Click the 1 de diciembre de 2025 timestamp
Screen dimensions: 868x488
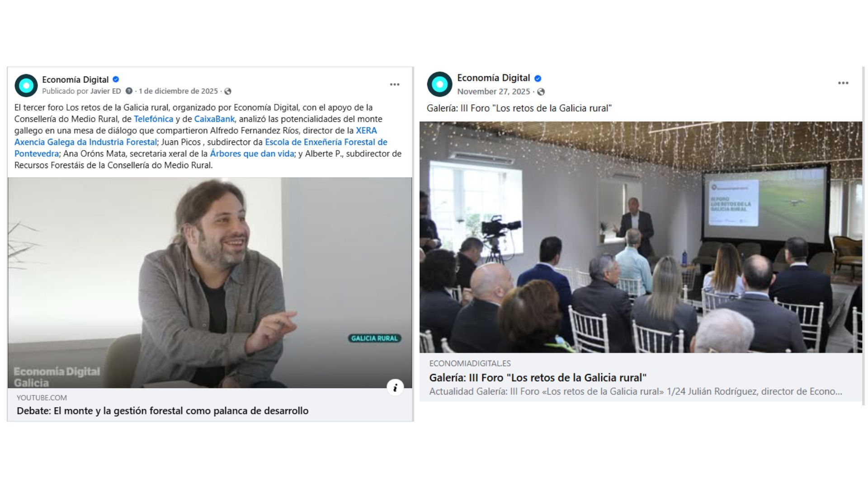[178, 91]
